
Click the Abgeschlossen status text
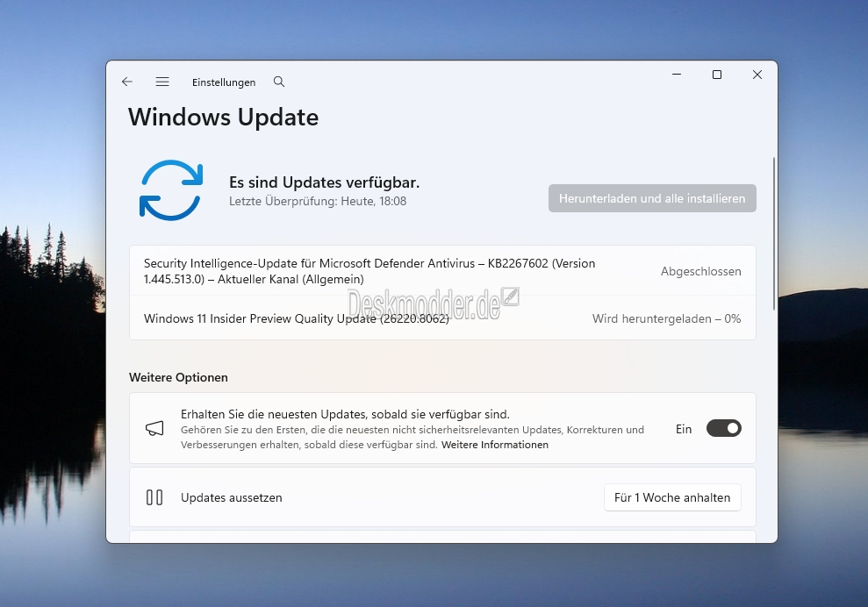coord(700,271)
